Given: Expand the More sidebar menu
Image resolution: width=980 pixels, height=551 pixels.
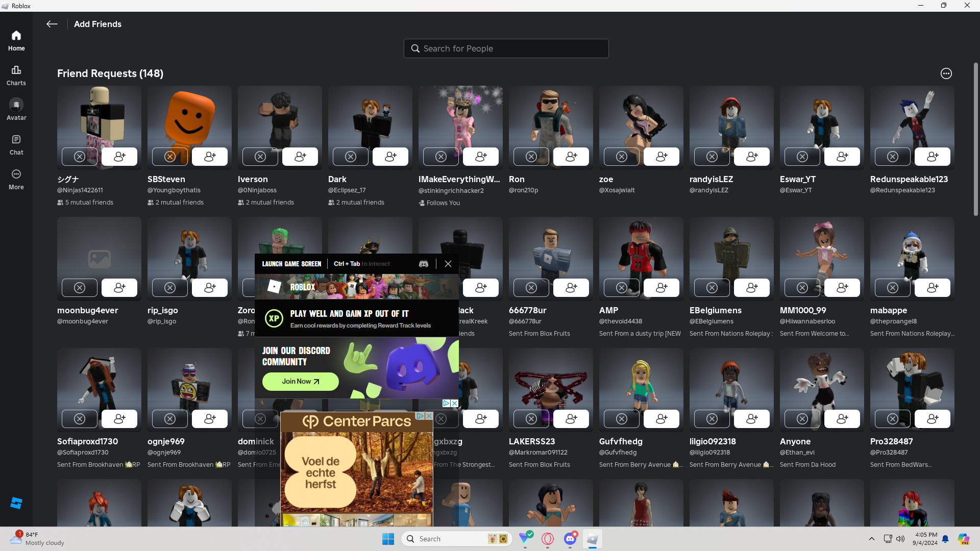Looking at the screenshot, I should 16,179.
